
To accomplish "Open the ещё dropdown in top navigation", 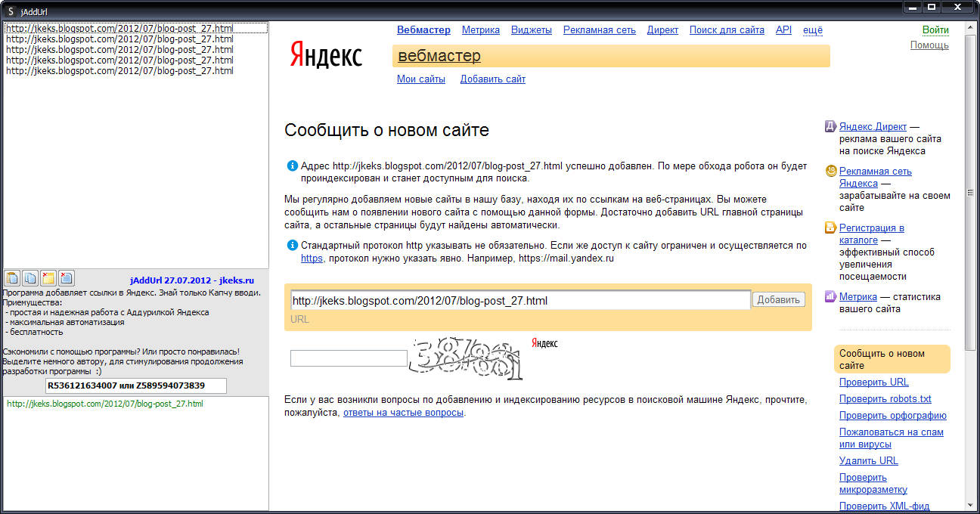I will click(x=812, y=30).
